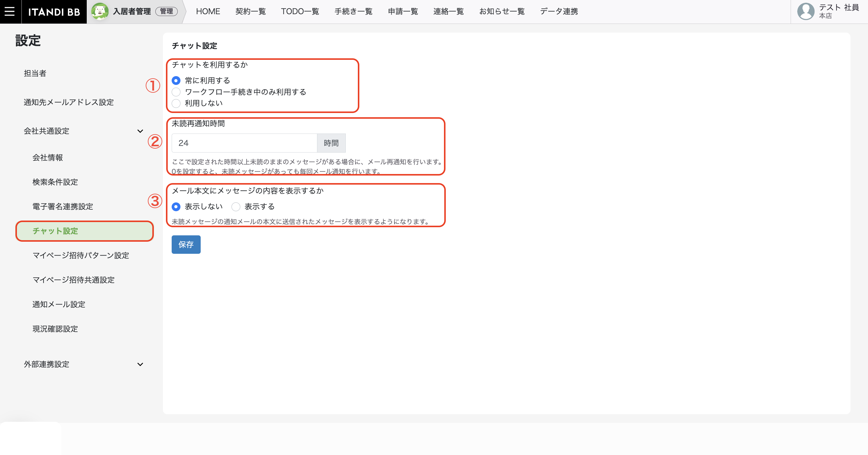868x455 pixels.
Task: Click the 管理 badge
Action: (167, 11)
